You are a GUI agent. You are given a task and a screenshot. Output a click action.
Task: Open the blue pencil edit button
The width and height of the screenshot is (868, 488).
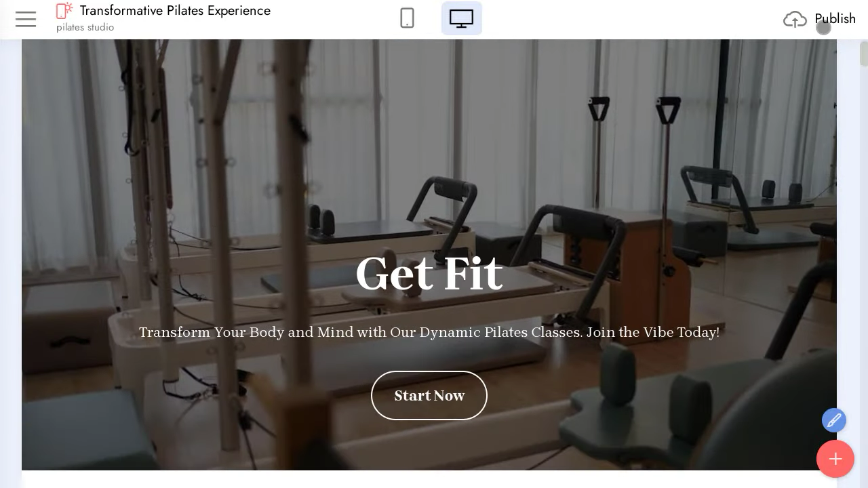click(x=834, y=420)
